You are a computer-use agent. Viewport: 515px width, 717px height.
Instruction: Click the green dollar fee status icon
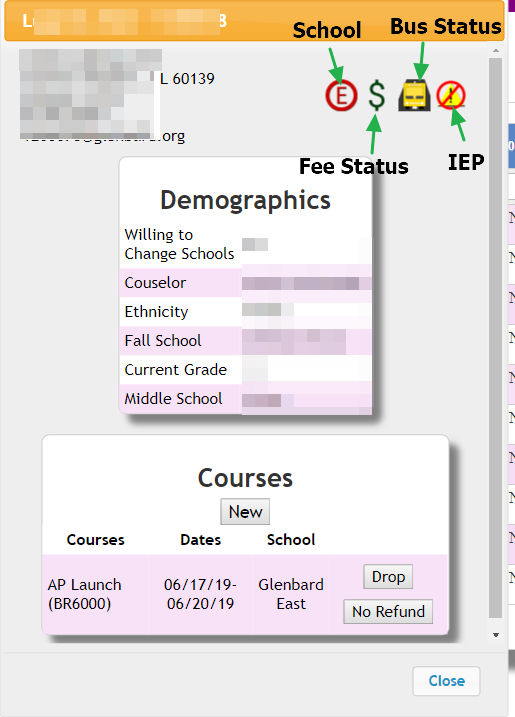click(376, 96)
